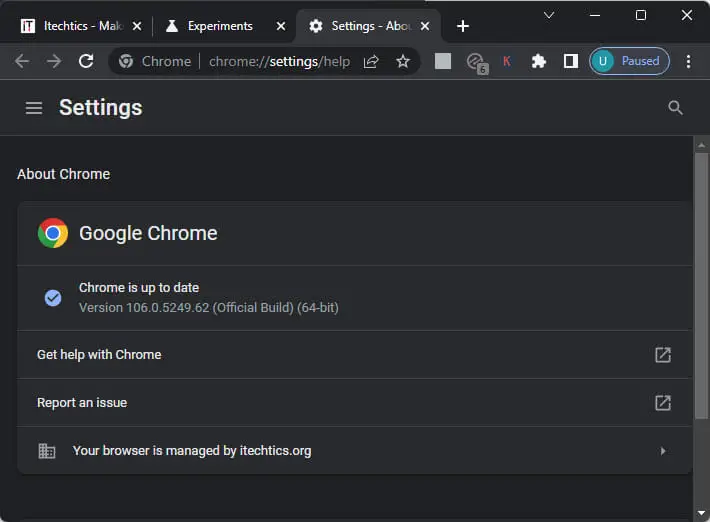
Task: Open the Extensions puzzle piece icon
Action: coord(539,61)
